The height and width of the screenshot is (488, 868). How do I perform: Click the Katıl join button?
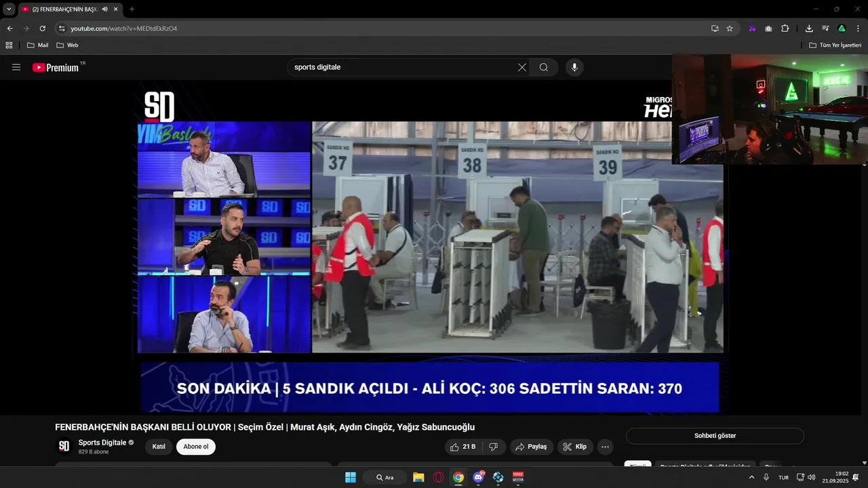159,447
